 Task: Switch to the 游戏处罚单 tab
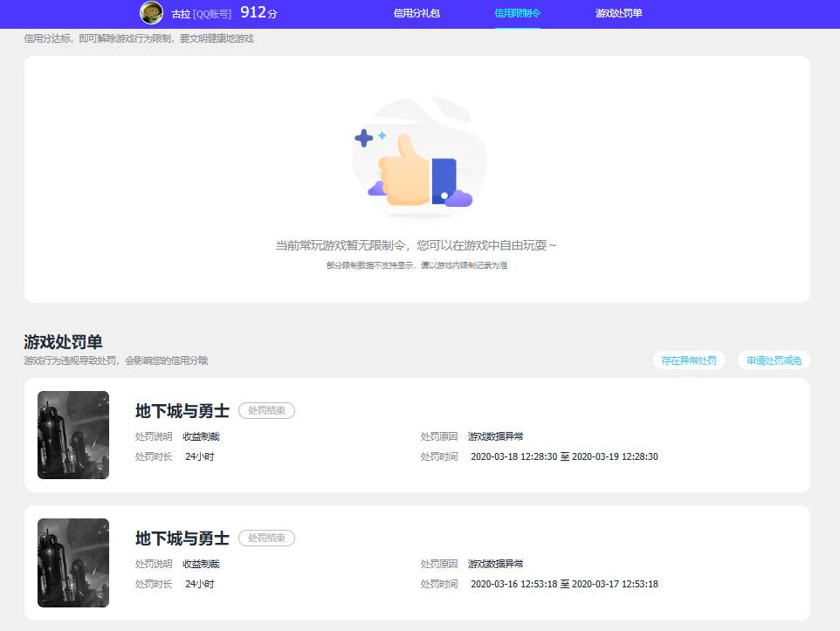pos(618,15)
